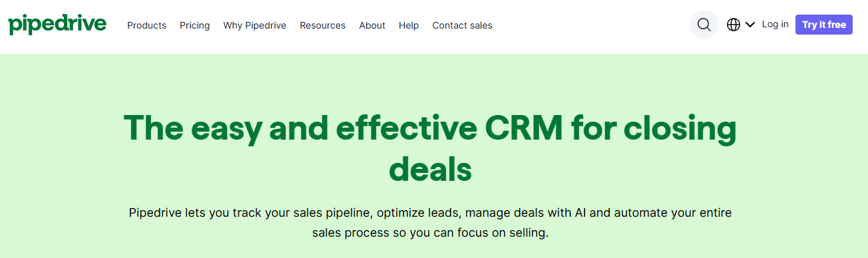Click the headline line ending with "closing"
Screen dimensions: 868x258
coord(430,129)
